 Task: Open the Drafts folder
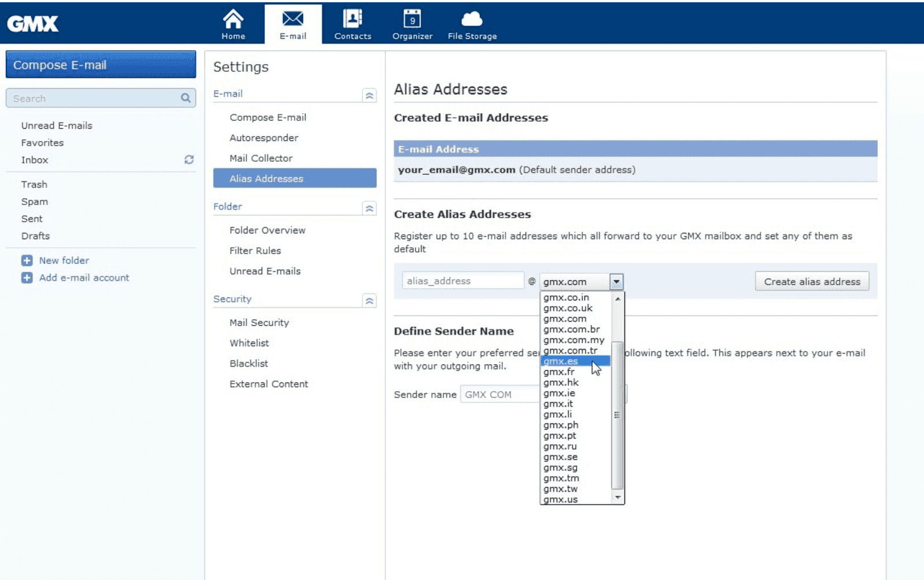[x=35, y=236]
